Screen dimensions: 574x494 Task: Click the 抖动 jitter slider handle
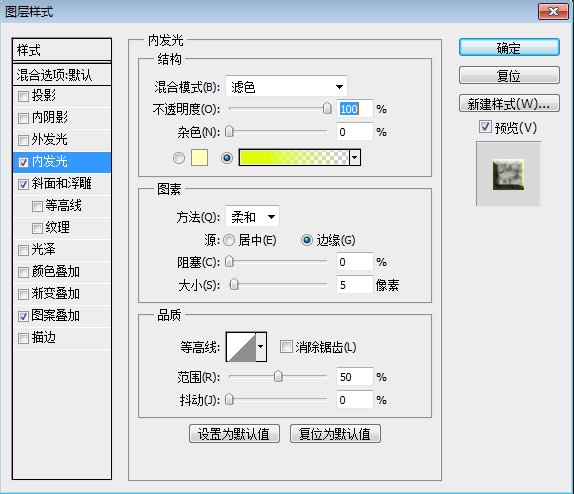229,400
